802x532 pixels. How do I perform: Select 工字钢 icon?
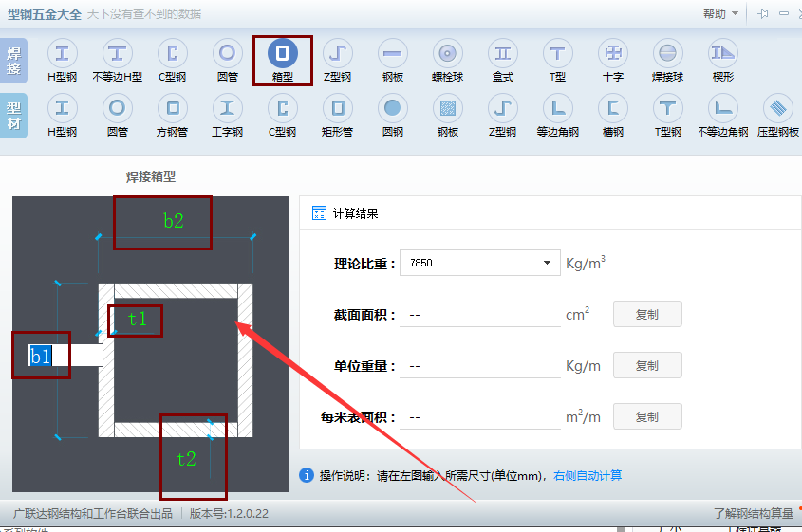[x=227, y=108]
